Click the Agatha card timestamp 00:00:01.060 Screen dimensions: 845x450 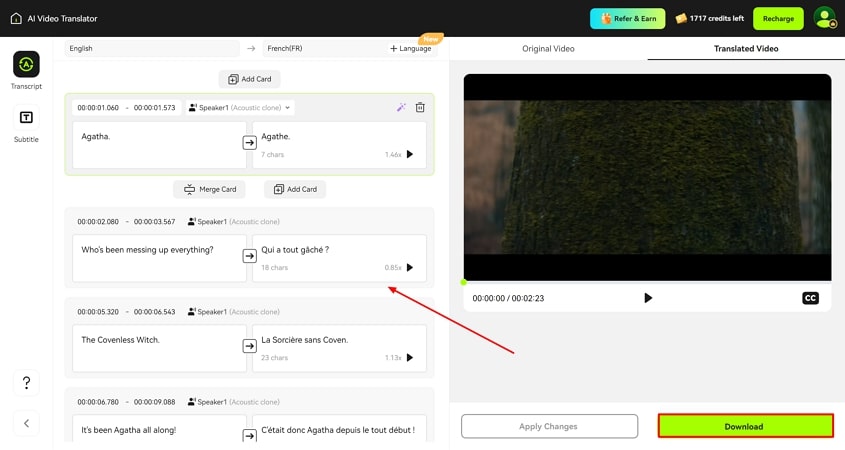pos(98,108)
